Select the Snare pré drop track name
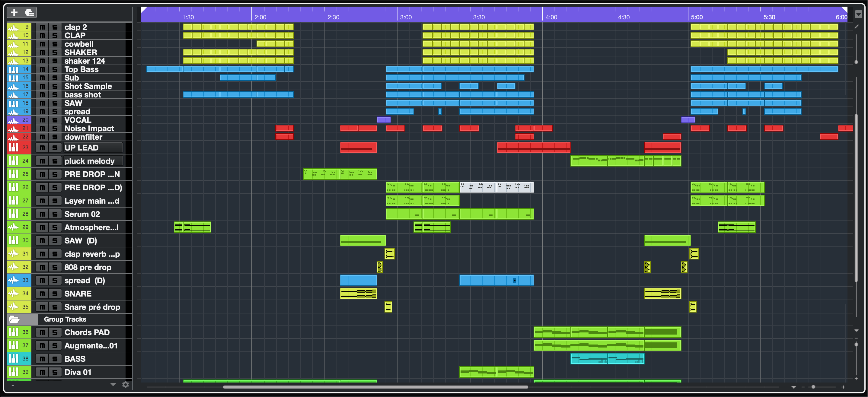 click(92, 307)
